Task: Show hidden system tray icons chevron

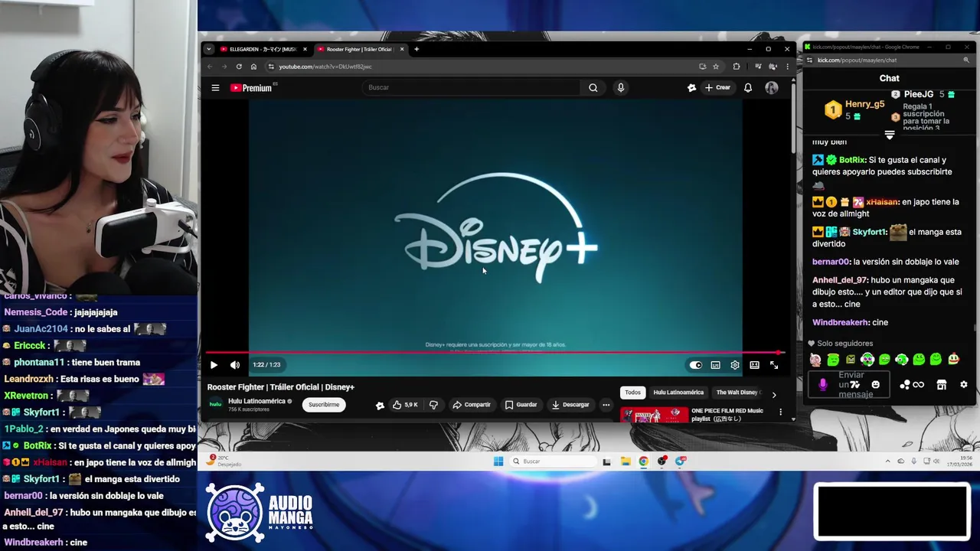Action: (x=888, y=461)
